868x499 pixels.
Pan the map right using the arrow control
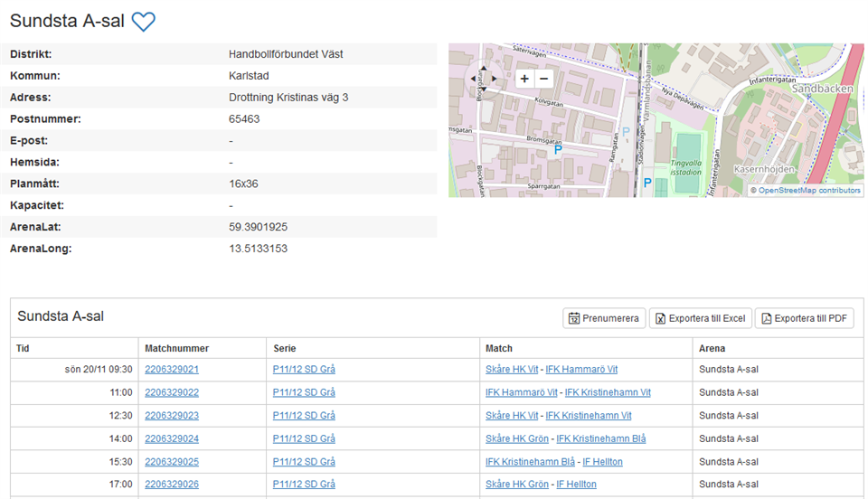(x=494, y=79)
